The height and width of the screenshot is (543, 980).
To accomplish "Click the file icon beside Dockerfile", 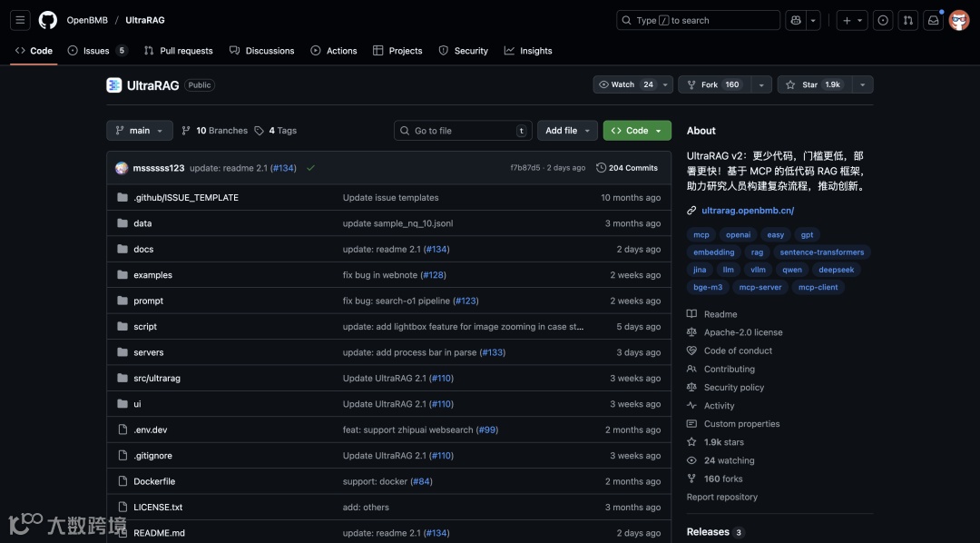I will coord(122,481).
